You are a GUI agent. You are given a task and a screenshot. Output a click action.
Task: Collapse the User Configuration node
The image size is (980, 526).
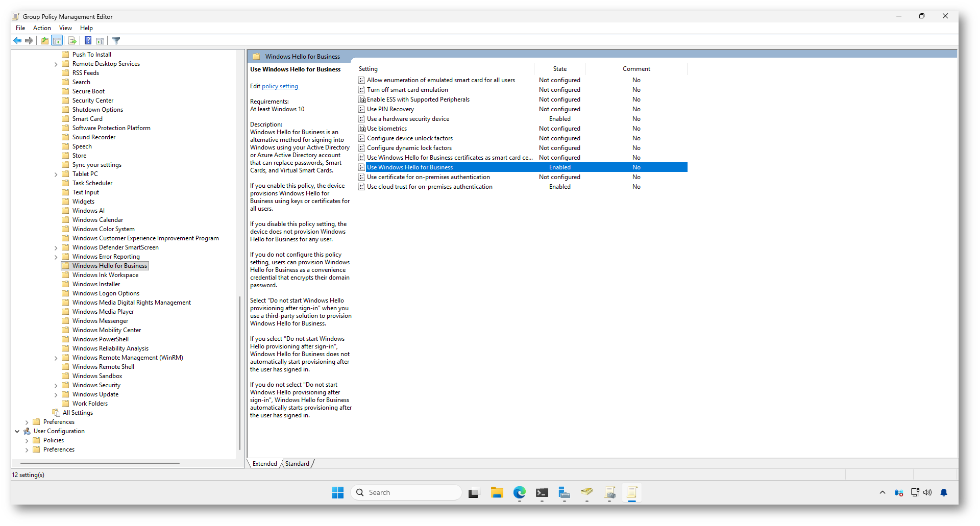pos(17,431)
